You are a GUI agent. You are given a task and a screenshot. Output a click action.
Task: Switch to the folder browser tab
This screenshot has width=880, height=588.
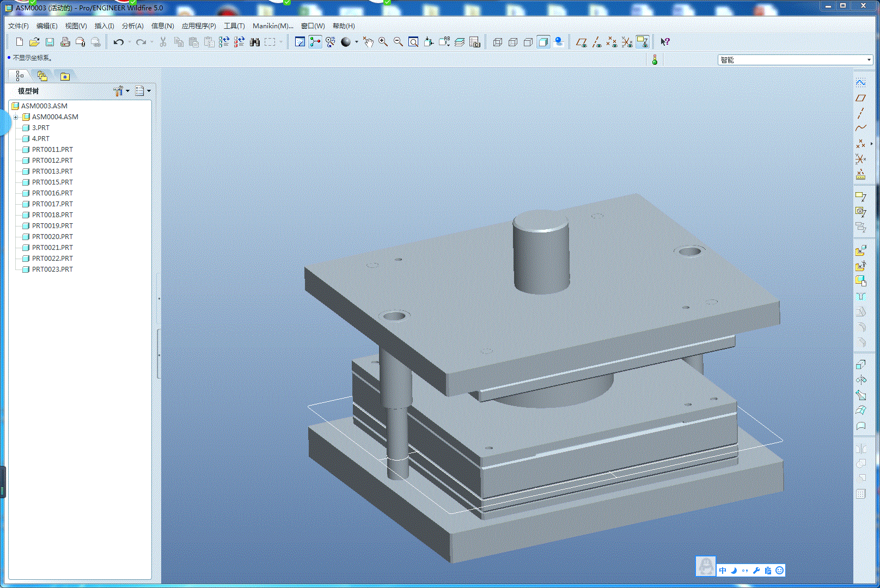point(42,76)
